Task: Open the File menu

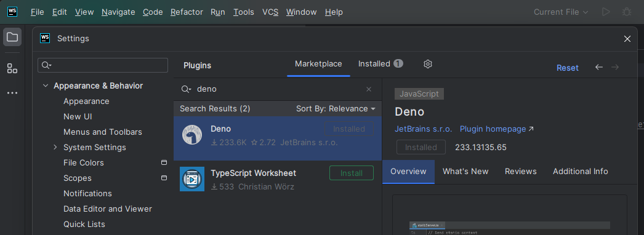Action: [x=38, y=12]
